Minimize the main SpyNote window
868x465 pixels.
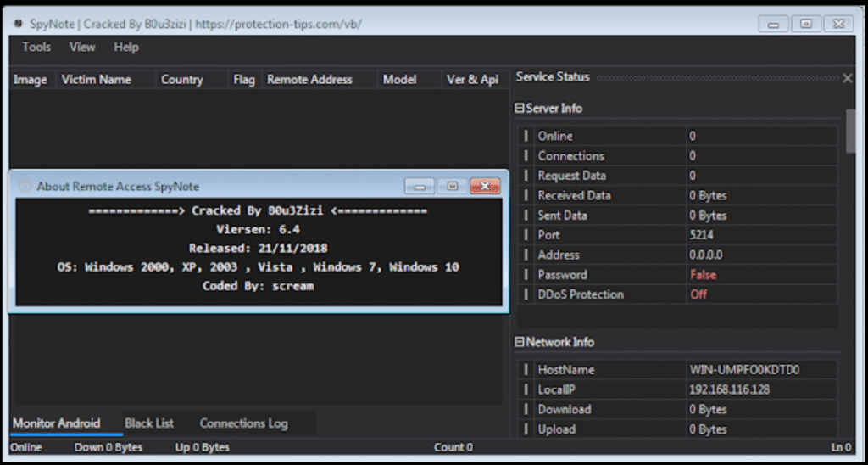point(775,24)
